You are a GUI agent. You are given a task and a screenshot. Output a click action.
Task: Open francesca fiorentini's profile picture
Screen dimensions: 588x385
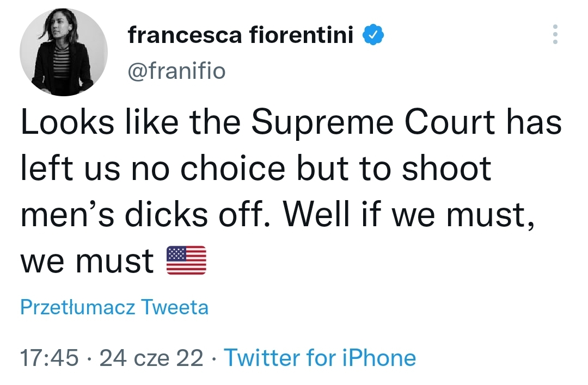63,52
